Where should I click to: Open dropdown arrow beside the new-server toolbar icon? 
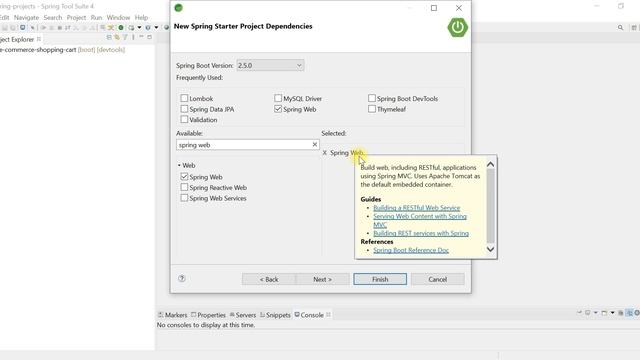coord(139,28)
